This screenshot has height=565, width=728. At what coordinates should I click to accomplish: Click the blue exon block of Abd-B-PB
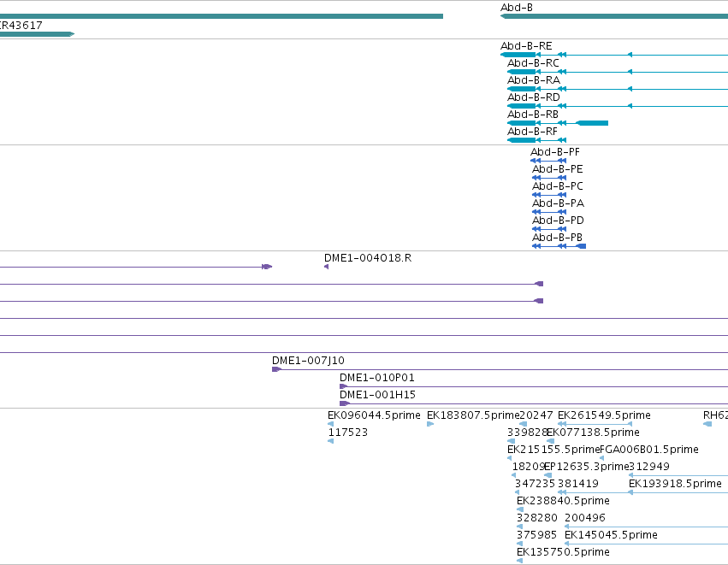581,246
